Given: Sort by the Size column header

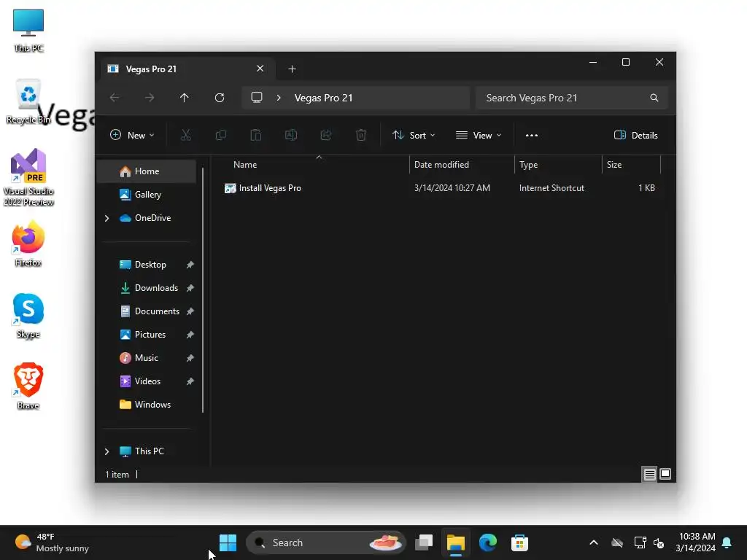Looking at the screenshot, I should 614,165.
